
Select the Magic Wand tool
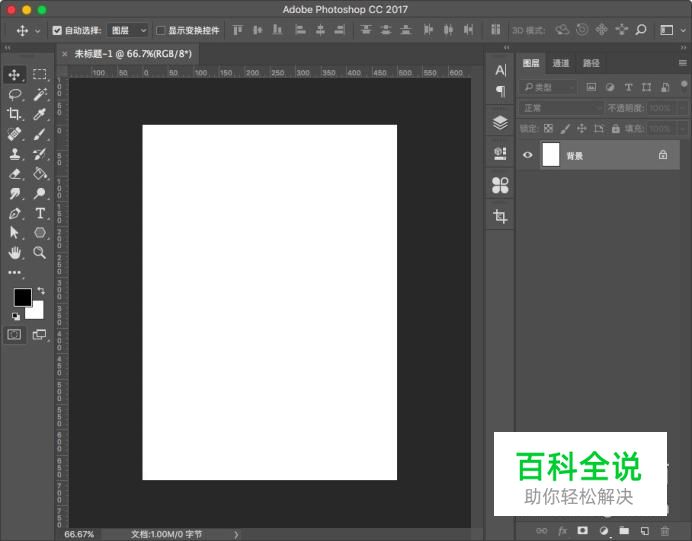(40, 94)
